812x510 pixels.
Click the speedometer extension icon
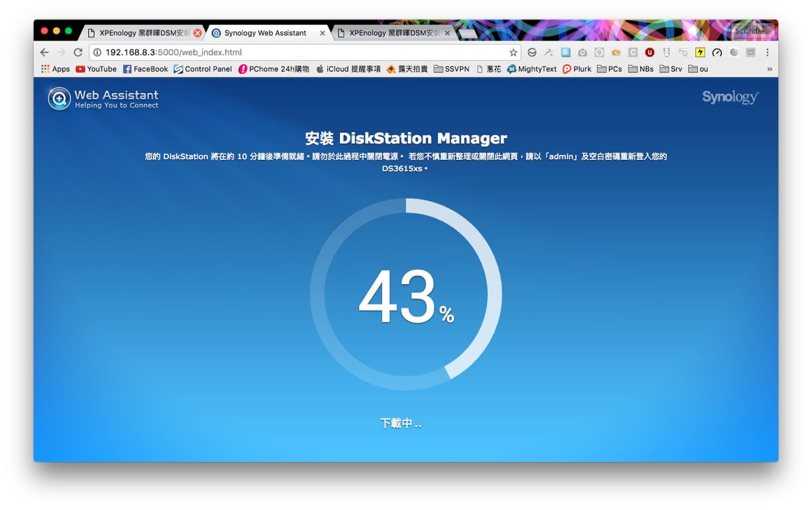point(717,53)
